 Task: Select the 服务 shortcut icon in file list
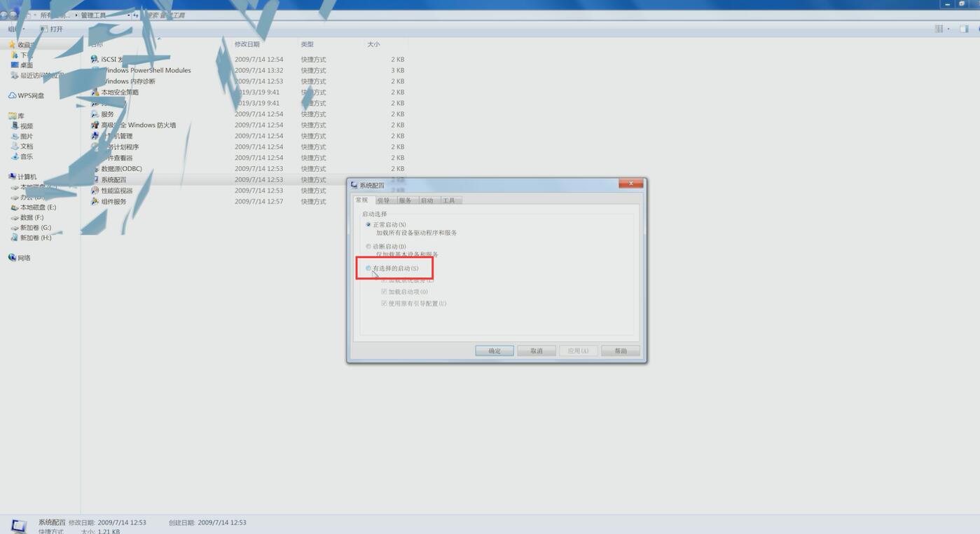pos(95,114)
